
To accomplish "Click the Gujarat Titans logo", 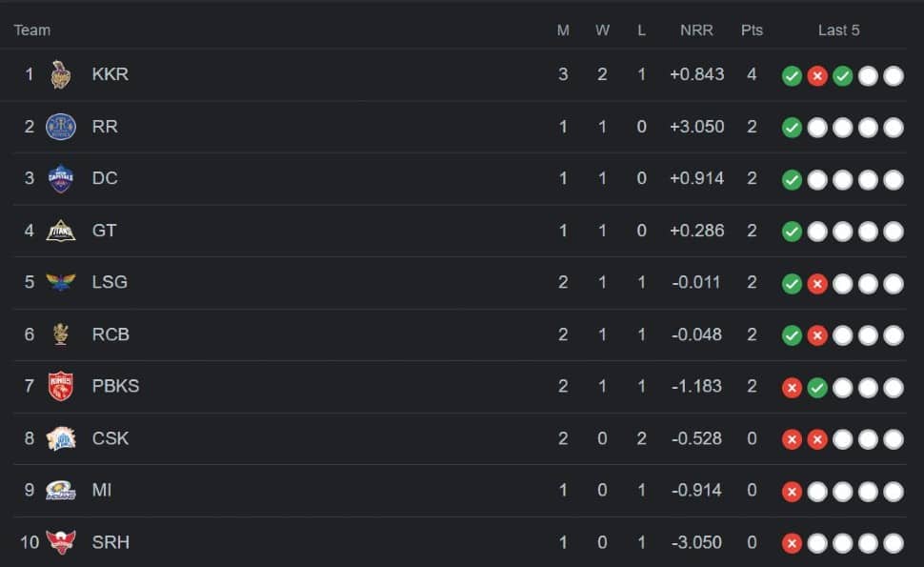I will 61,231.
